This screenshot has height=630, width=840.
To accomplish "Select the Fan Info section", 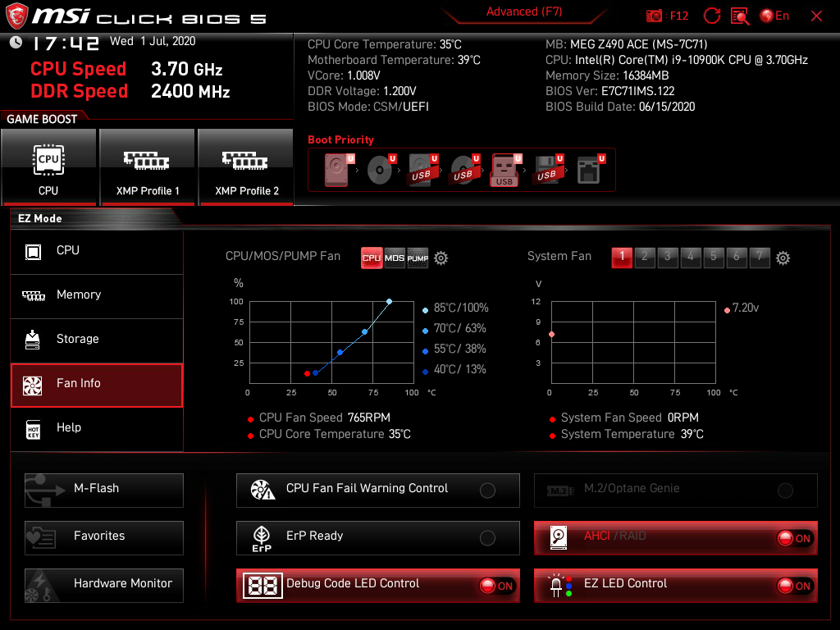I will click(x=97, y=385).
